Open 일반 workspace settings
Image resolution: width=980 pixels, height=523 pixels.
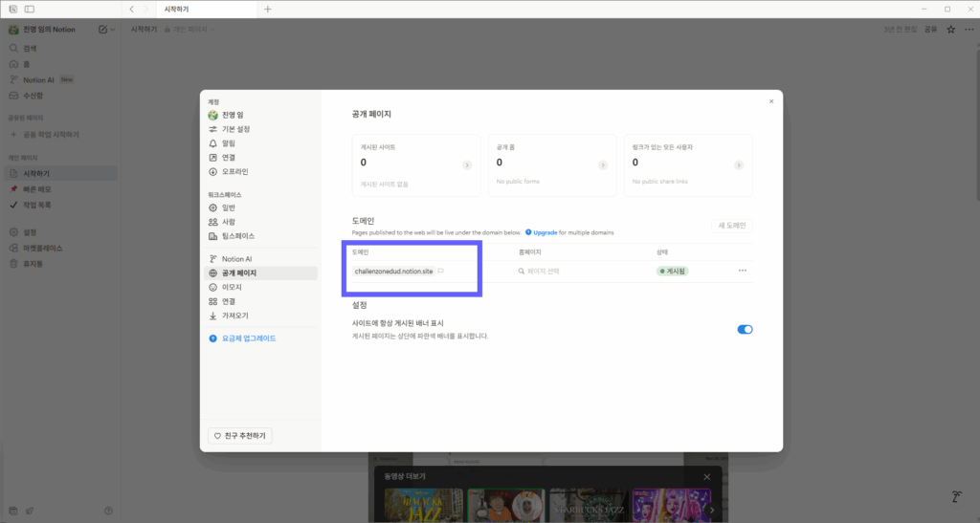click(260, 207)
